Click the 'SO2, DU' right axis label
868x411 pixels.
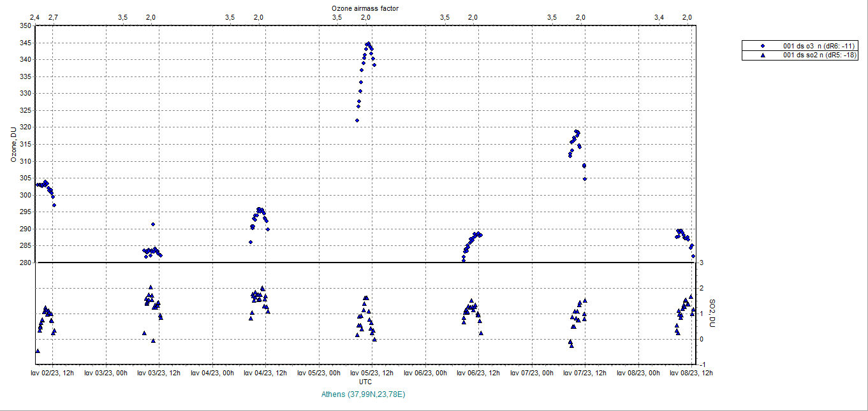coord(712,313)
